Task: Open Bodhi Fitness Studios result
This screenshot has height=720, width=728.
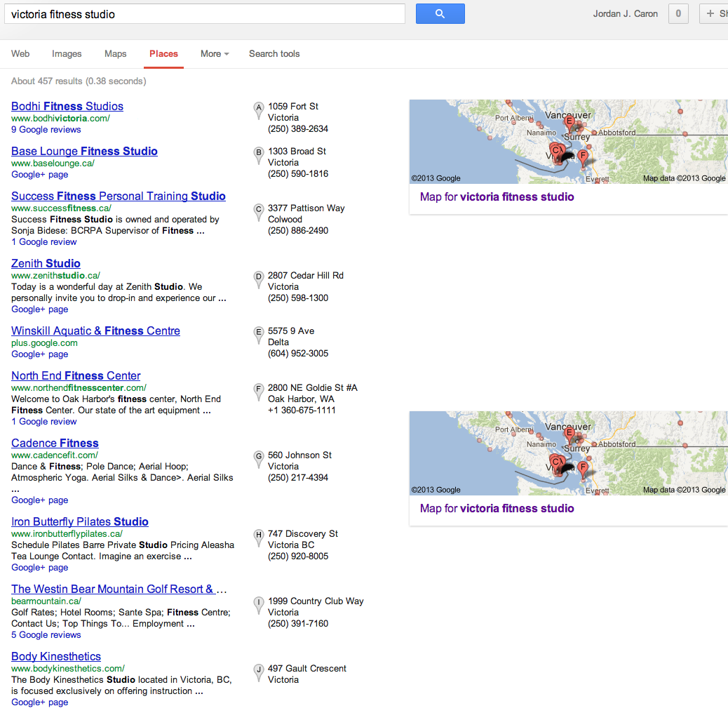Action: pyautogui.click(x=67, y=107)
